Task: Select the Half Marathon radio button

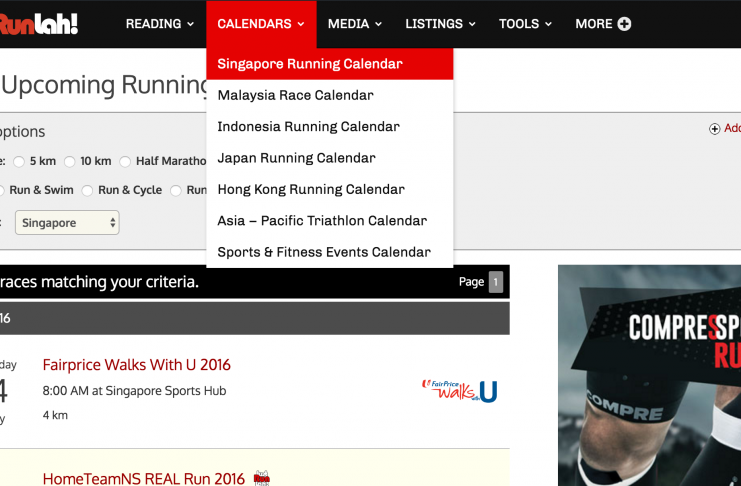Action: pyautogui.click(x=125, y=162)
